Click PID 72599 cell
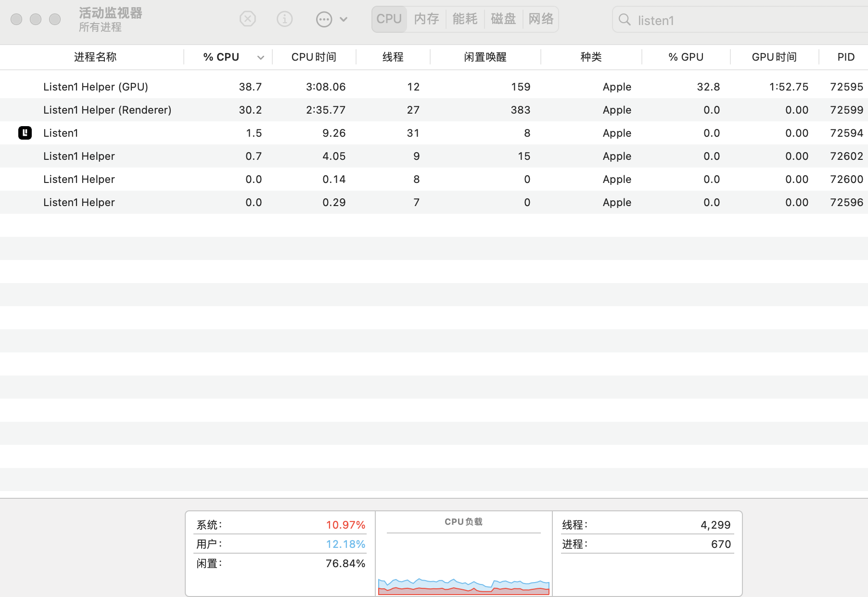 [846, 110]
